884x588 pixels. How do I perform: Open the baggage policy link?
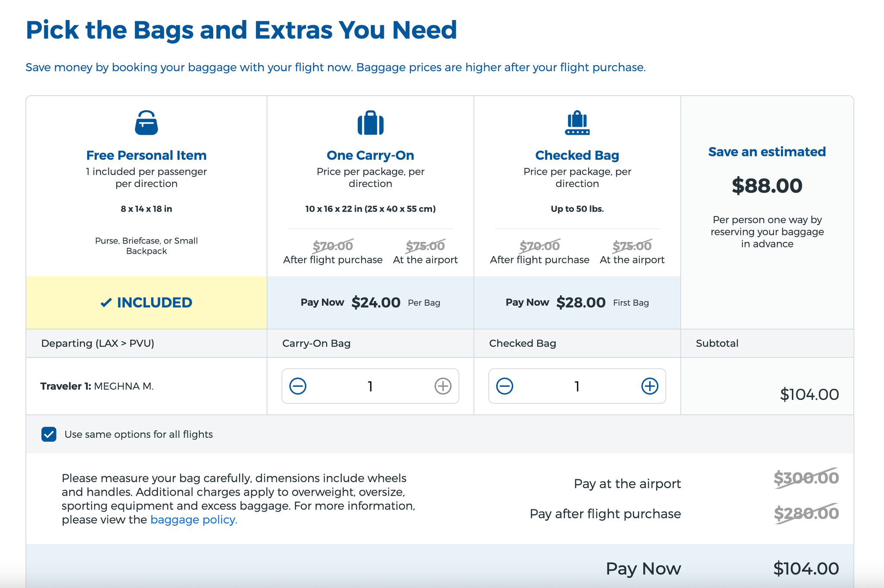[193, 519]
